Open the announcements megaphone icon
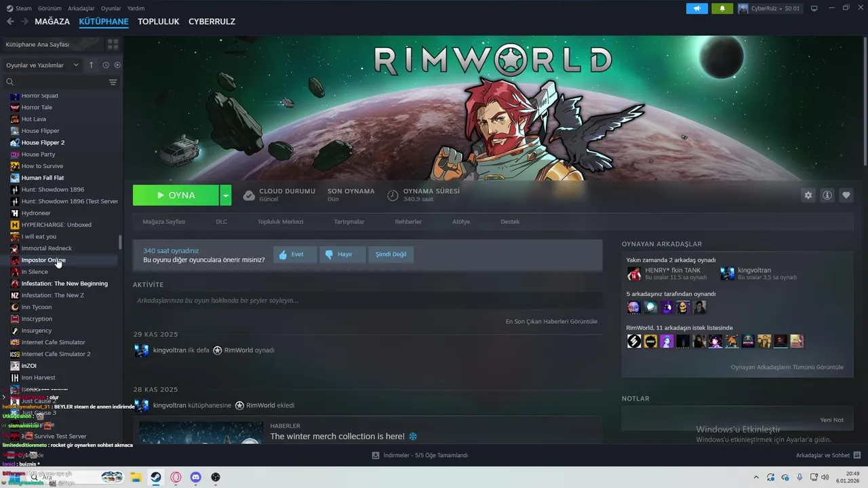Viewport: 868px width, 488px height. 696,8
